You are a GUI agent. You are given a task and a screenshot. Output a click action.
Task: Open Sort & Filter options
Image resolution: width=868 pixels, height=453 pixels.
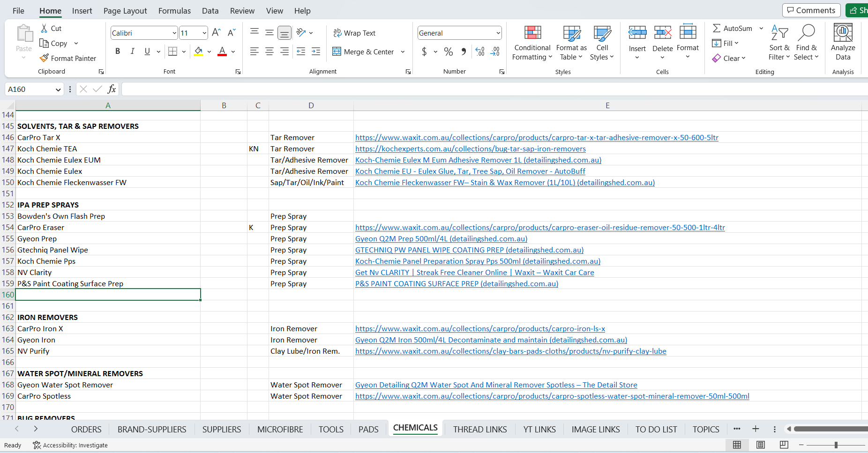pyautogui.click(x=779, y=43)
